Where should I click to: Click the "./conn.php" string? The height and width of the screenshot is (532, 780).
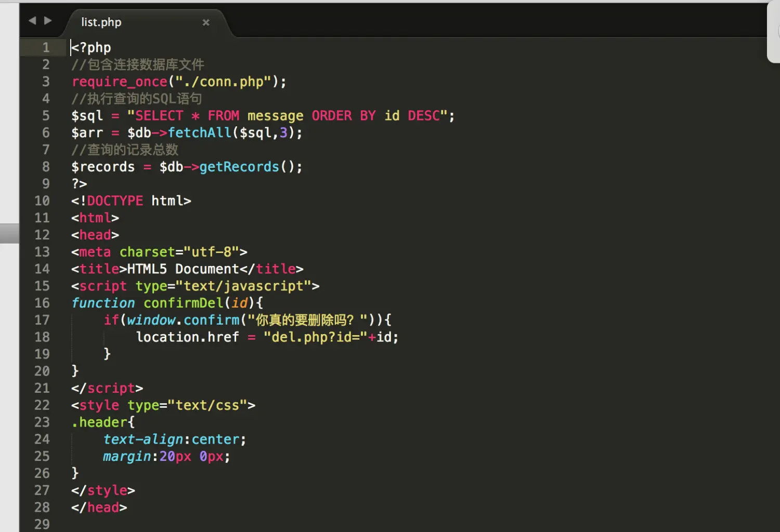point(224,82)
